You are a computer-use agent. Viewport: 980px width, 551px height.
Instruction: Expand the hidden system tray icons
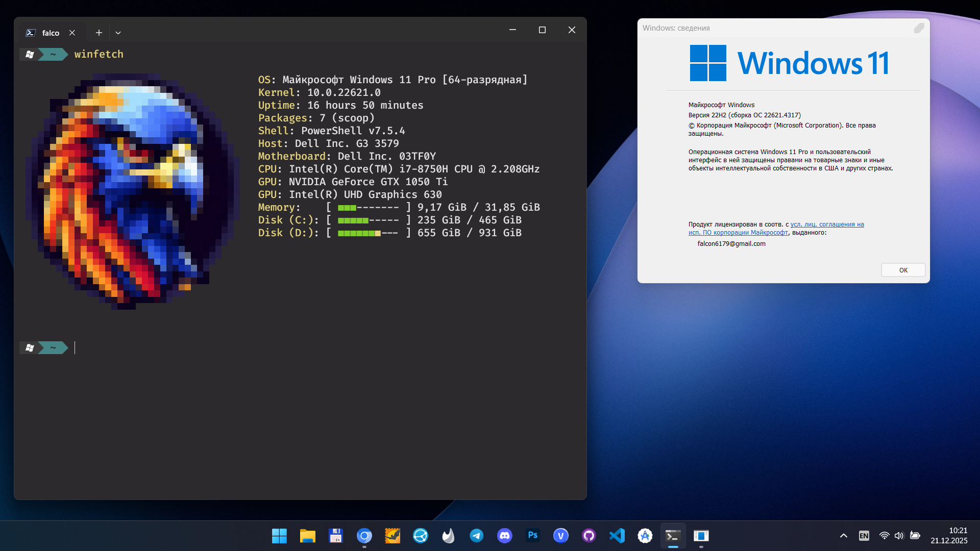coord(843,536)
